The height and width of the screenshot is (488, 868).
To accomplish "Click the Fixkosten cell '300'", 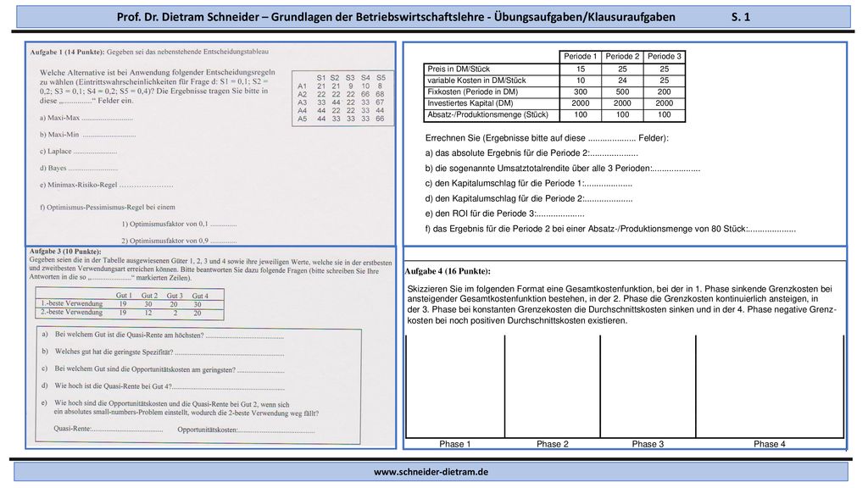I will pyautogui.click(x=580, y=91).
